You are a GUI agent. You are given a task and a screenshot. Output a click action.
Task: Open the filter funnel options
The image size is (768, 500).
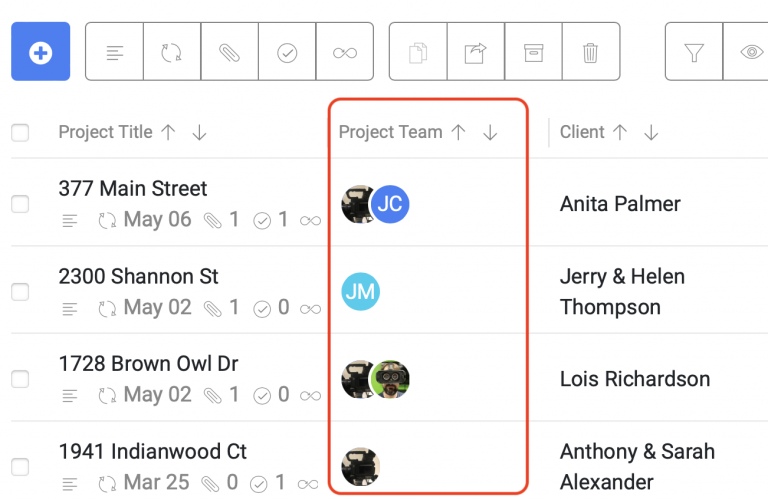click(x=694, y=52)
